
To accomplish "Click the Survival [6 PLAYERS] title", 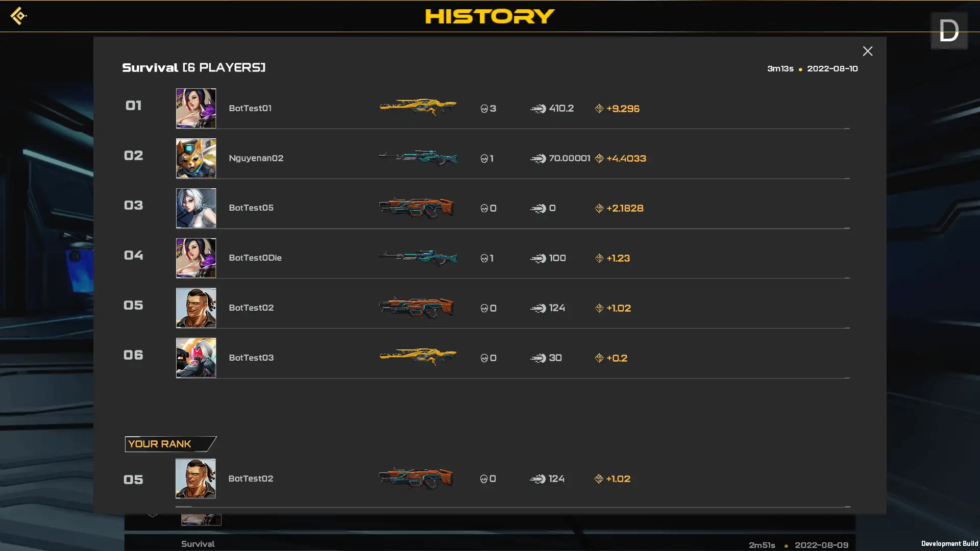I will click(x=193, y=67).
